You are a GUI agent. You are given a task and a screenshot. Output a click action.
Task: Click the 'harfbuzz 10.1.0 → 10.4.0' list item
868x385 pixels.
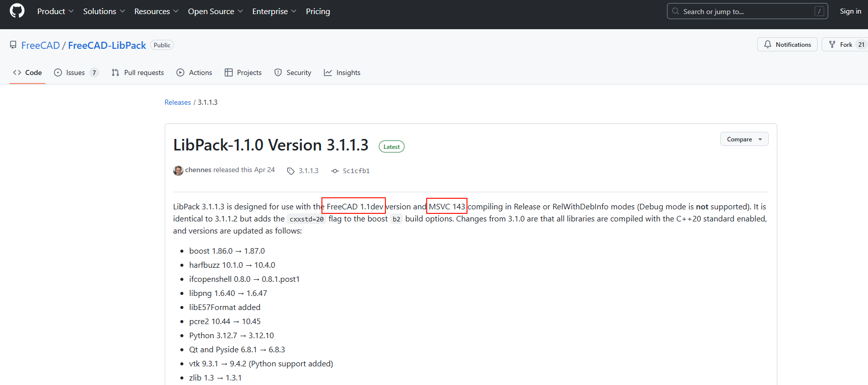click(232, 265)
